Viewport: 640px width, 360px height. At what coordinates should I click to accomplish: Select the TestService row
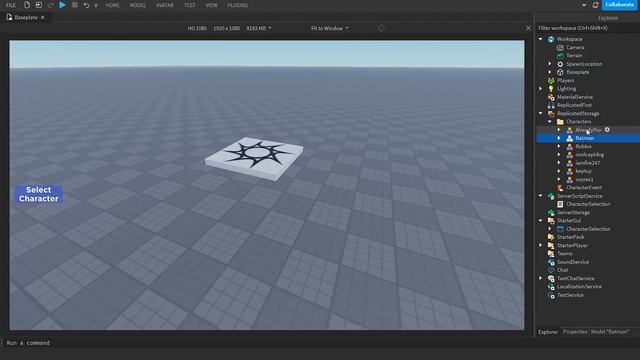tap(588, 295)
